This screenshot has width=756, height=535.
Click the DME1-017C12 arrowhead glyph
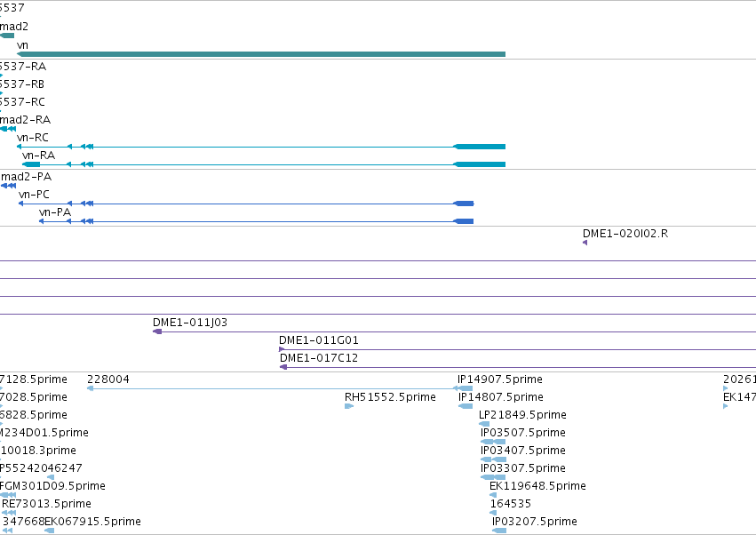283,367
